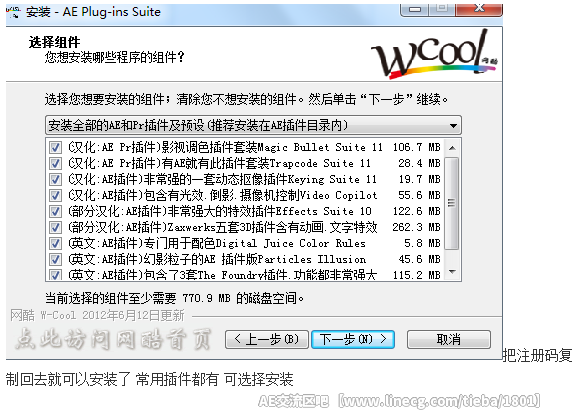
Task: Toggle Keying Suite 11 checkbox
Action: pyautogui.click(x=55, y=180)
